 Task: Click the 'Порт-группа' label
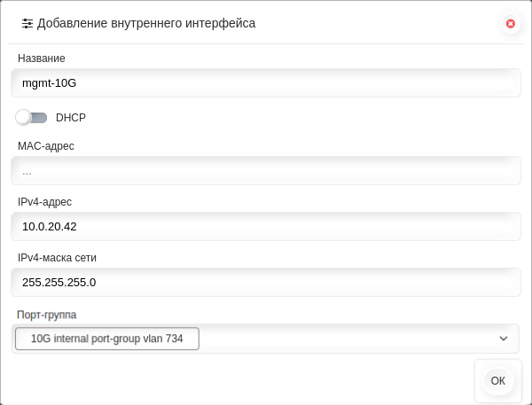(47, 315)
